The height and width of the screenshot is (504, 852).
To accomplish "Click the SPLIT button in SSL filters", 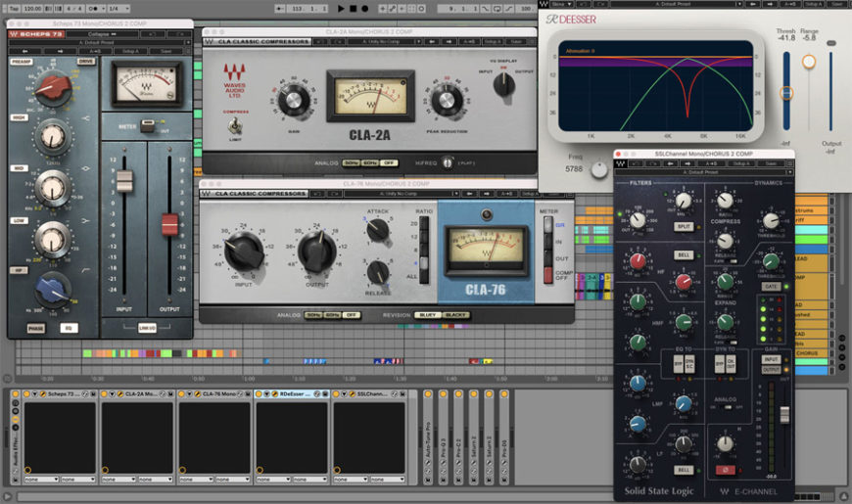I will 685,226.
